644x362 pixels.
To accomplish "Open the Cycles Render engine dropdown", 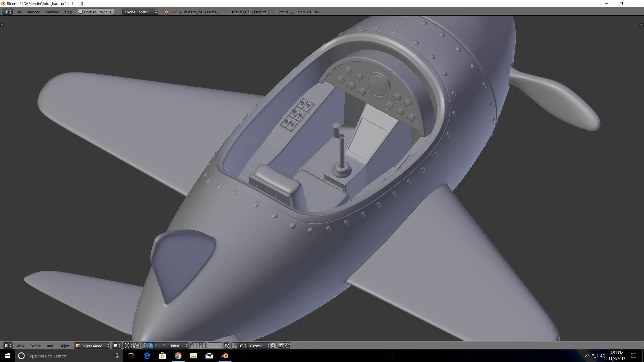I will pyautogui.click(x=140, y=12).
